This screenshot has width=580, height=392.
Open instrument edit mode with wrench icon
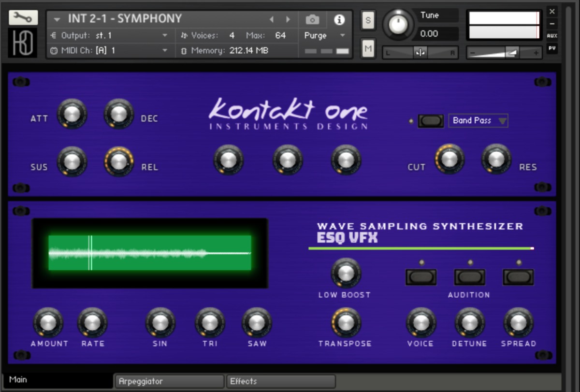click(x=23, y=17)
